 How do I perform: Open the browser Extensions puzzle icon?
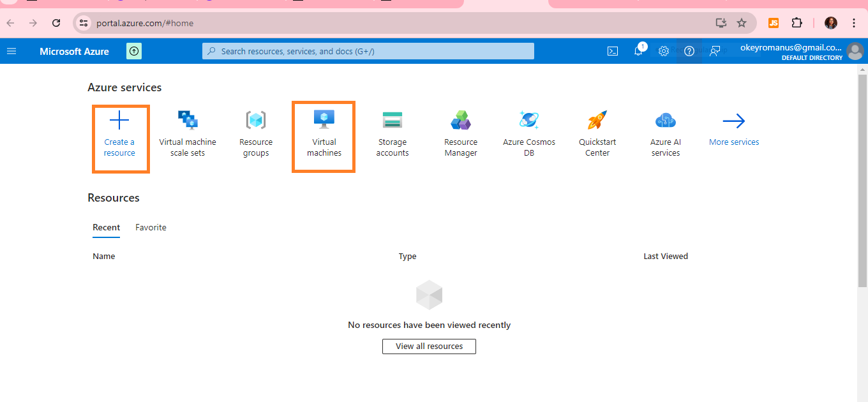pos(797,23)
